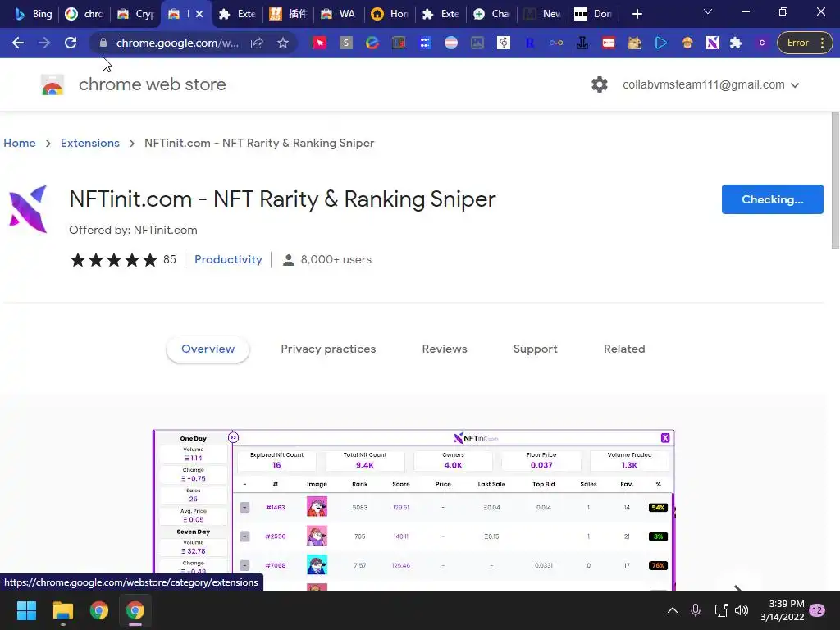Image resolution: width=840 pixels, height=630 pixels.
Task: Switch to the 'Cryp' web store tab
Action: (136, 14)
